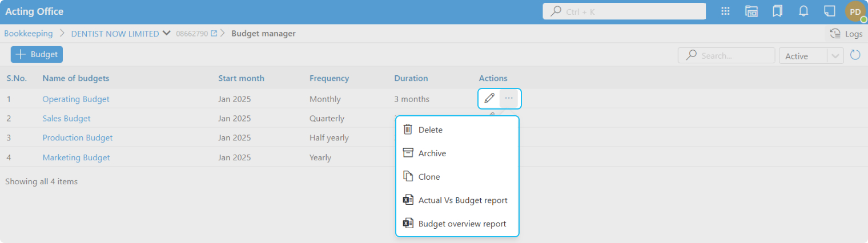
Task: Export the Actual Vs Budget report
Action: coord(463,200)
